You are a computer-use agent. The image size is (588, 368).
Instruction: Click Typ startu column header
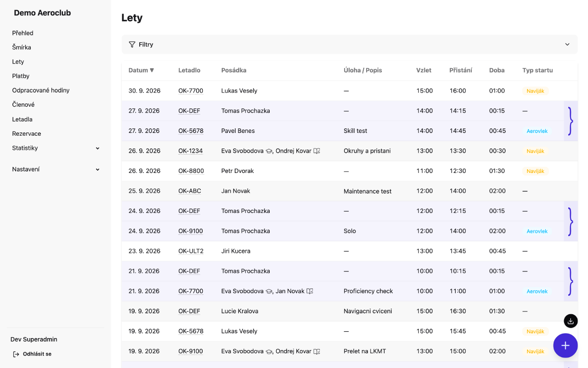click(537, 70)
